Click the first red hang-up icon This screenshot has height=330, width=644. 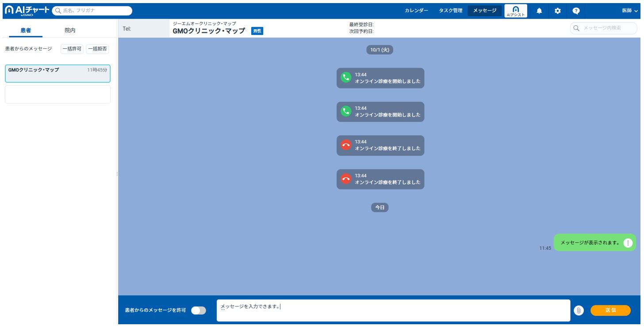(346, 145)
